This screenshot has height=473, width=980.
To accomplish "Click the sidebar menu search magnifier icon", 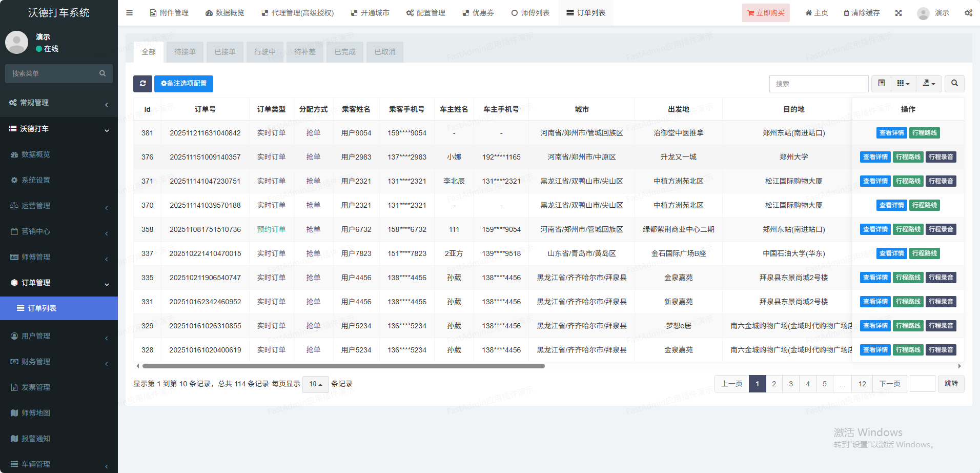I will click(x=103, y=74).
